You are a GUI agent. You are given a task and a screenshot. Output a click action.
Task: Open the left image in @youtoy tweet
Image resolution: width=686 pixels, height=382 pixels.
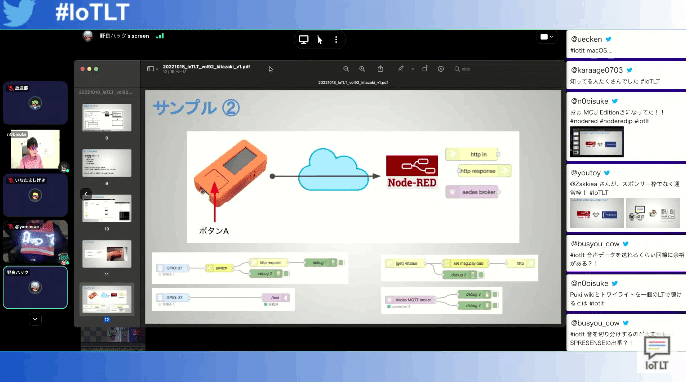click(597, 213)
